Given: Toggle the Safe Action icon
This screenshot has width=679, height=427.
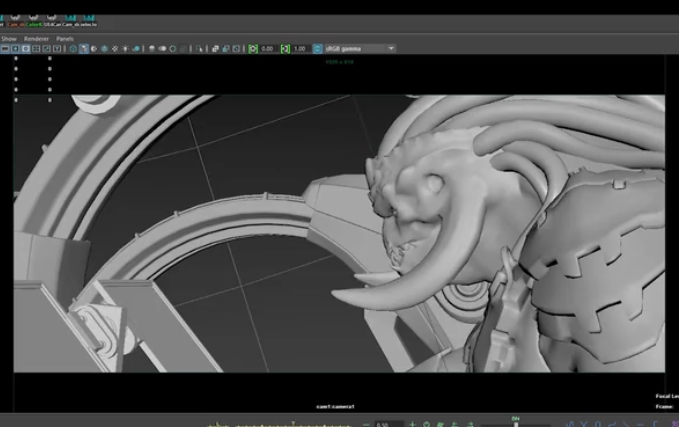Looking at the screenshot, I should click(x=46, y=49).
